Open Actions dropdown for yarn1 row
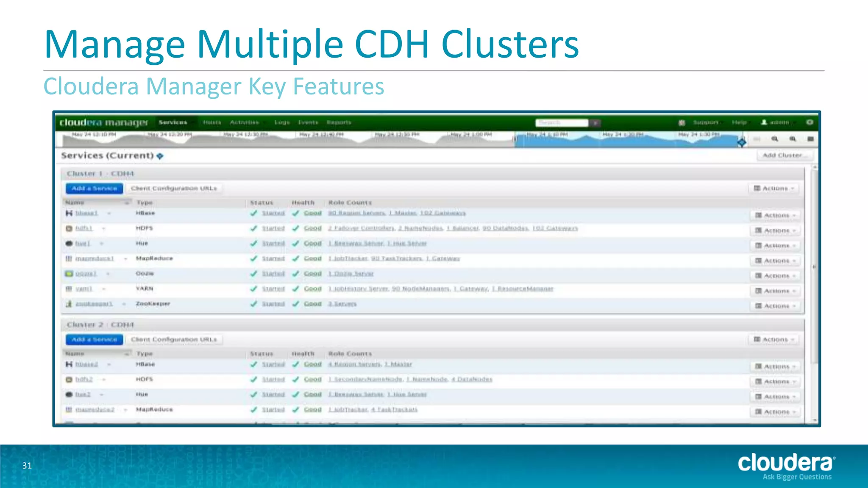 tap(776, 291)
